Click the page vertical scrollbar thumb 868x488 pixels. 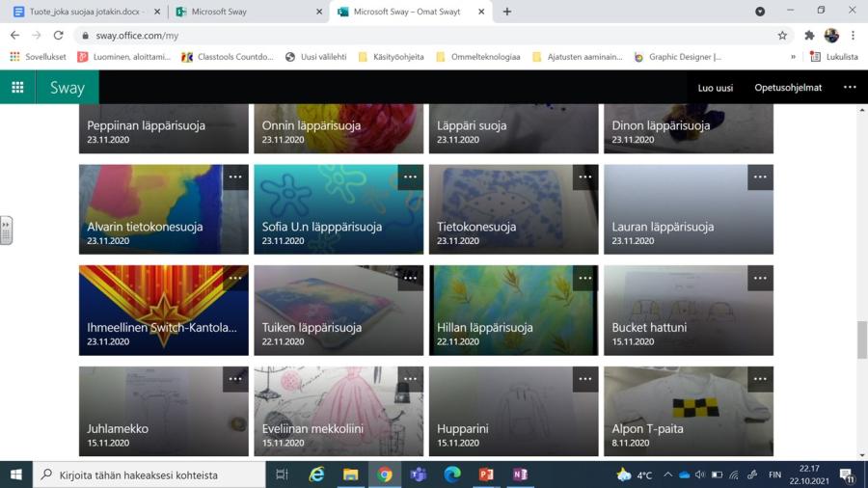(x=862, y=339)
